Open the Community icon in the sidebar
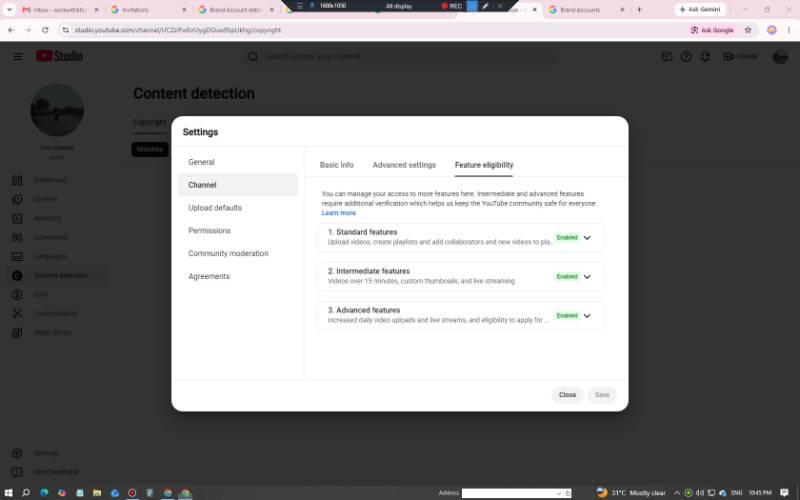 point(17,237)
